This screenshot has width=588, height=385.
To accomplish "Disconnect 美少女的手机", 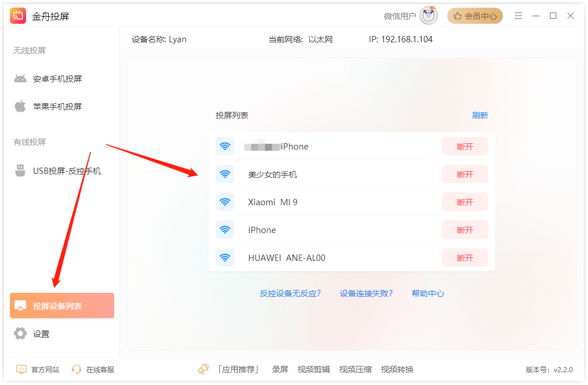I will 465,174.
